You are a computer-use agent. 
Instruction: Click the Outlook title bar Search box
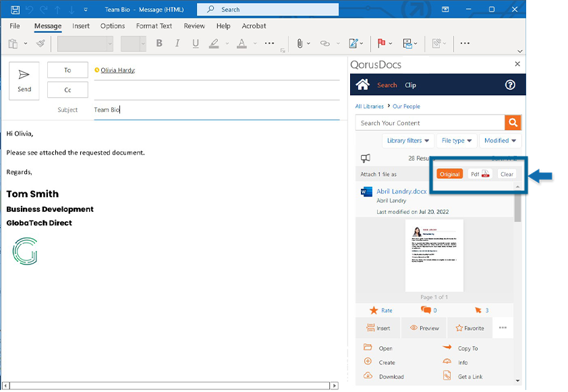pos(267,9)
